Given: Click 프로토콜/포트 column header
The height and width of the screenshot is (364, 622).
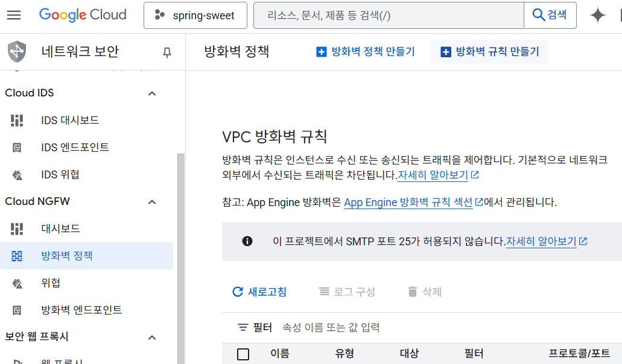Looking at the screenshot, I should pos(579,353).
